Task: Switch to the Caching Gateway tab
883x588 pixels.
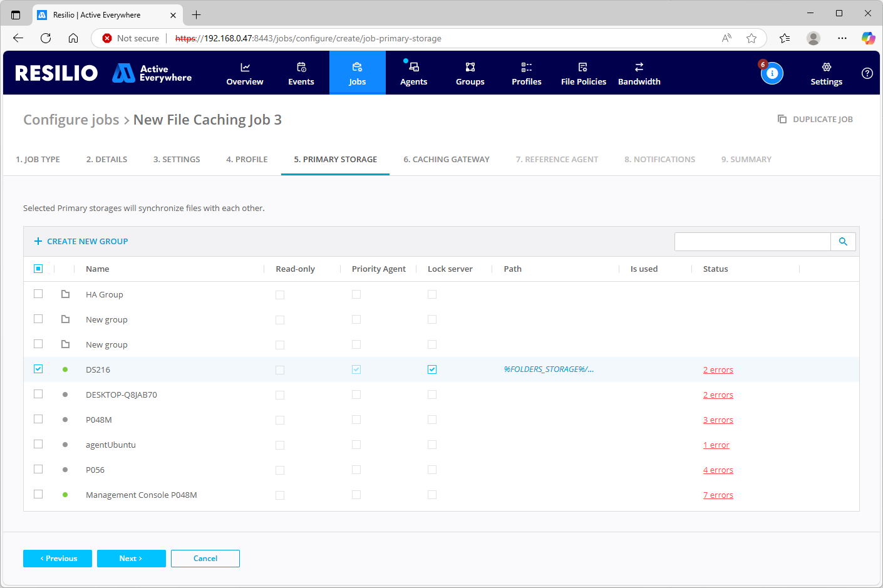Action: [446, 160]
